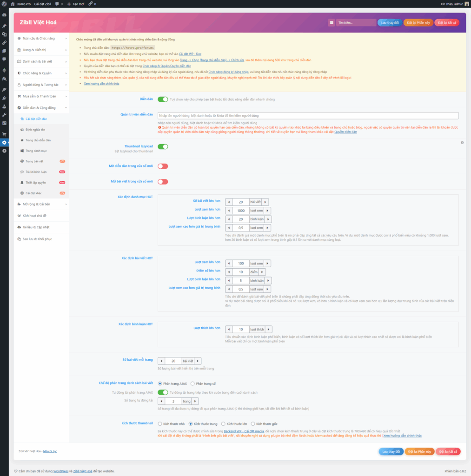Open the Users sidebar icon
The width and height of the screenshot is (471, 476).
pyautogui.click(x=4, y=106)
